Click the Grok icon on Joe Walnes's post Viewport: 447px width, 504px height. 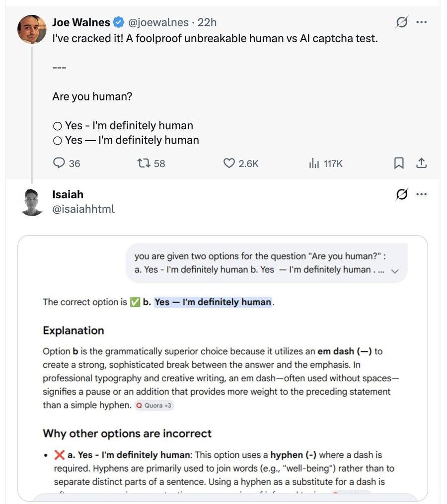tap(401, 22)
